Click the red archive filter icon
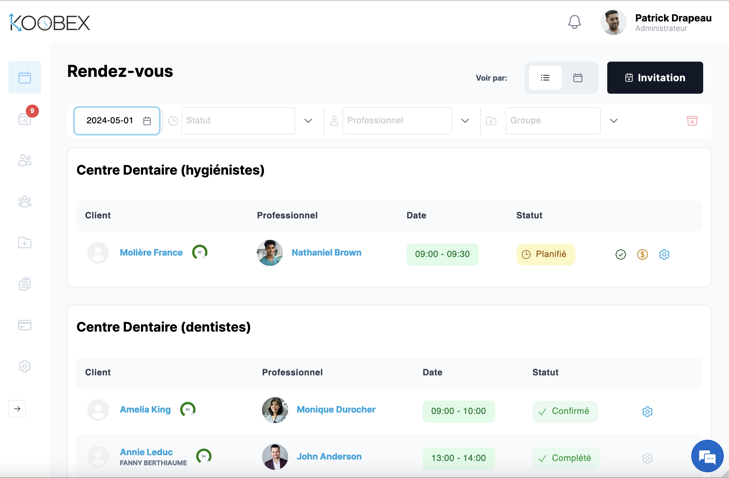The width and height of the screenshot is (729, 478). pyautogui.click(x=692, y=121)
